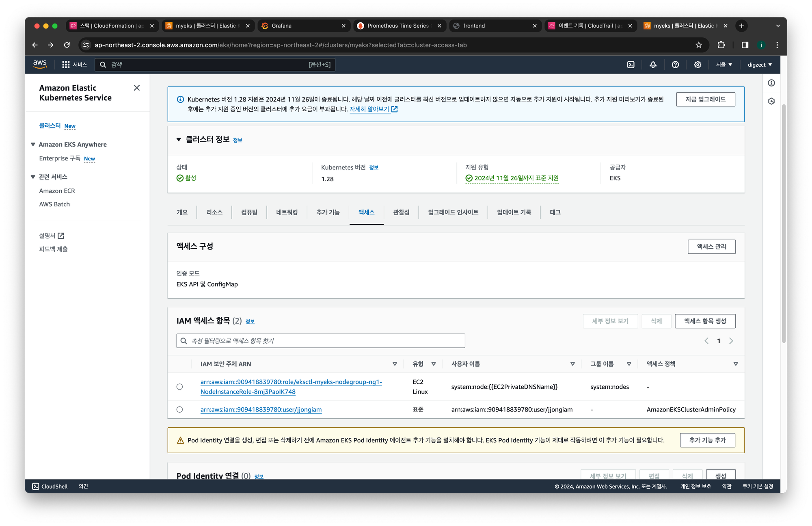The image size is (812, 526).
Task: Click the info panel icon on right edge
Action: click(x=771, y=83)
